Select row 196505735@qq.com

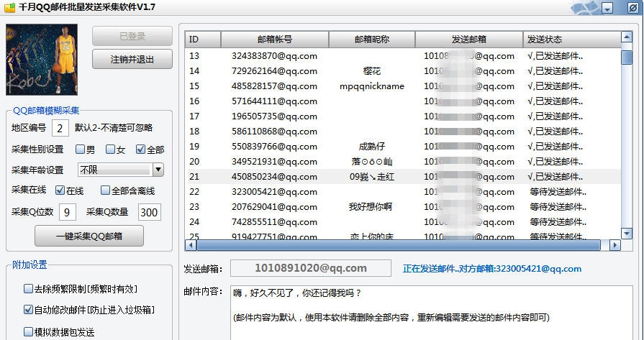tap(404, 116)
